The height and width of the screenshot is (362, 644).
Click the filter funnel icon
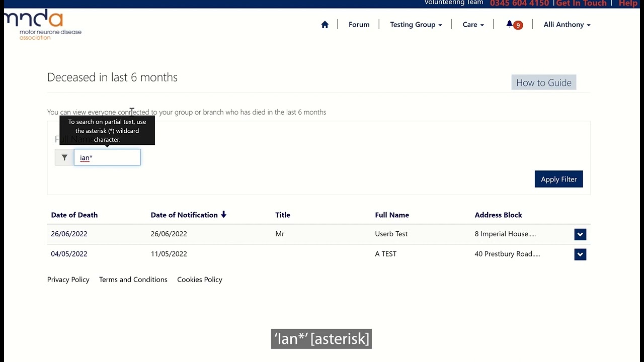[x=64, y=157]
